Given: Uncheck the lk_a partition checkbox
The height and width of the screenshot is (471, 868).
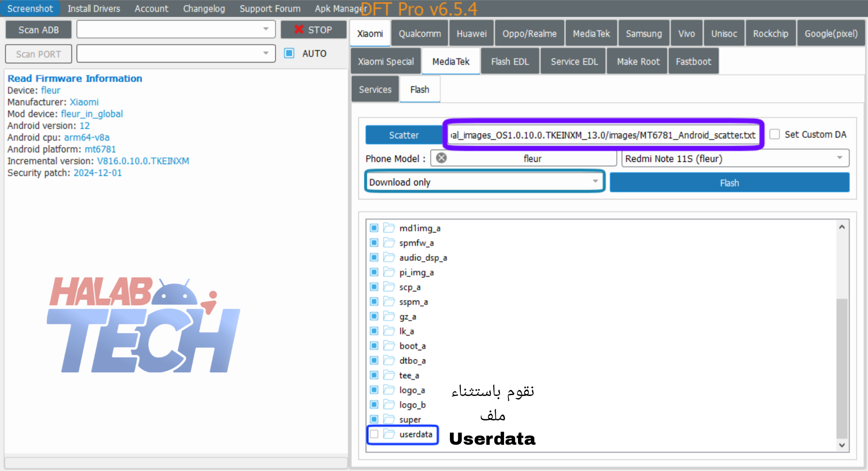Looking at the screenshot, I should 374,331.
